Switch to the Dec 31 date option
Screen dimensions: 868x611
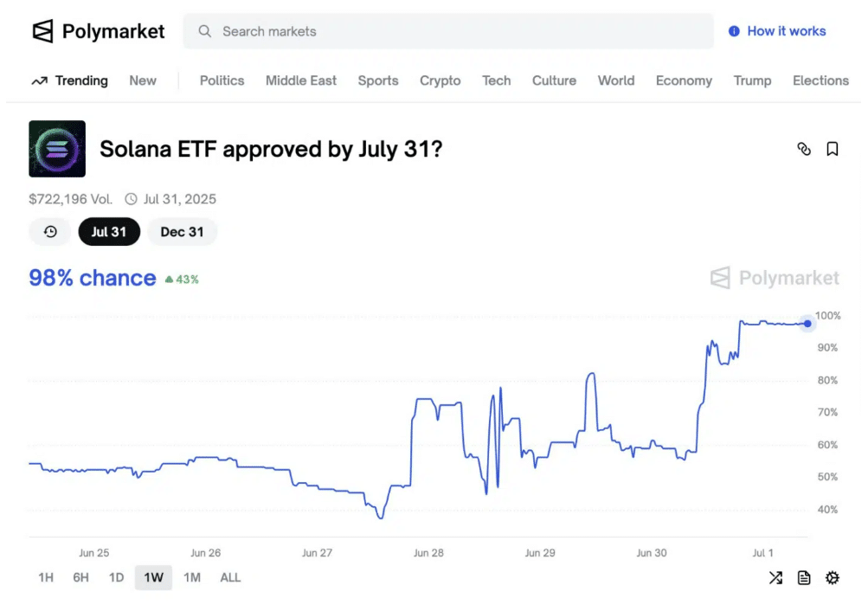coord(182,231)
